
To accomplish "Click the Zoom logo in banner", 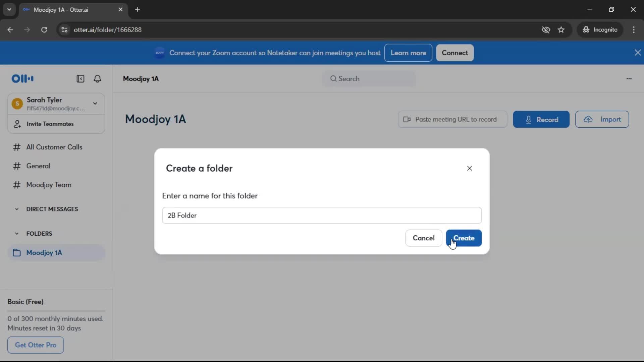I will 160,53.
